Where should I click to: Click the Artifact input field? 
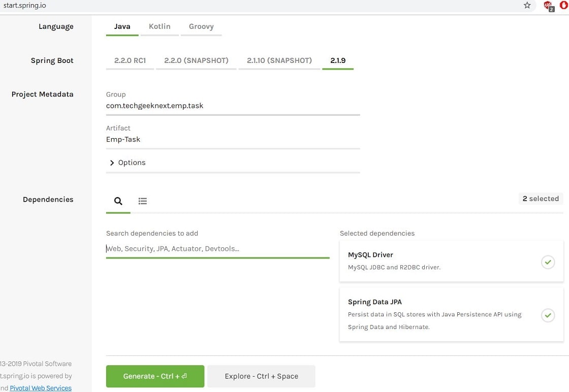point(233,140)
